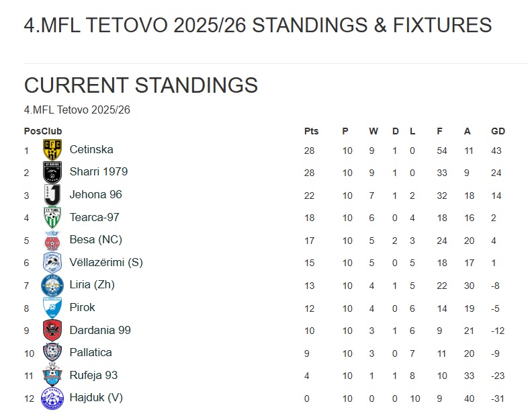This screenshot has height=420, width=528.
Task: Click the Rufeja 93 club logo
Action: [x=52, y=375]
